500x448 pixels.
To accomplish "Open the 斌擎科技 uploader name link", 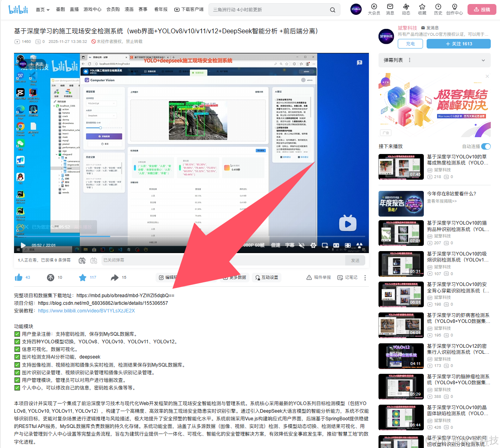I will coord(407,28).
